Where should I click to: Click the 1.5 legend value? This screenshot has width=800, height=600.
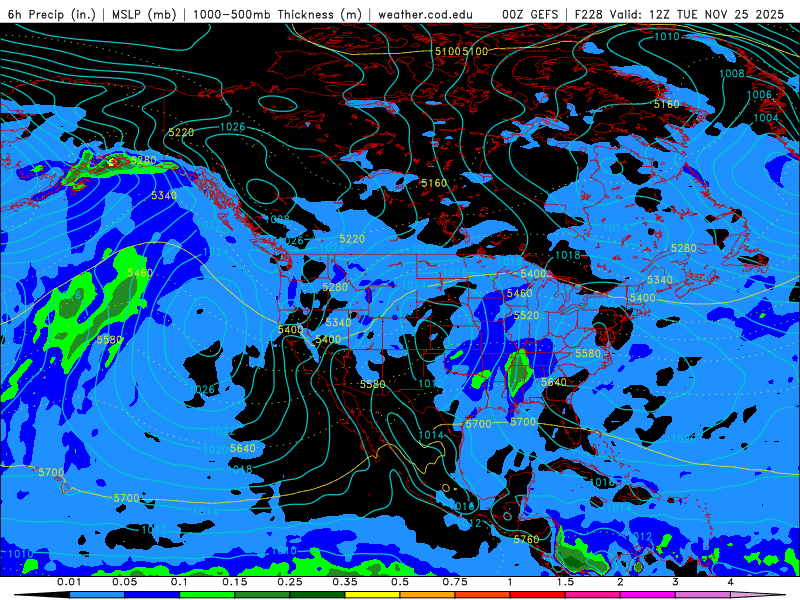pos(565,582)
